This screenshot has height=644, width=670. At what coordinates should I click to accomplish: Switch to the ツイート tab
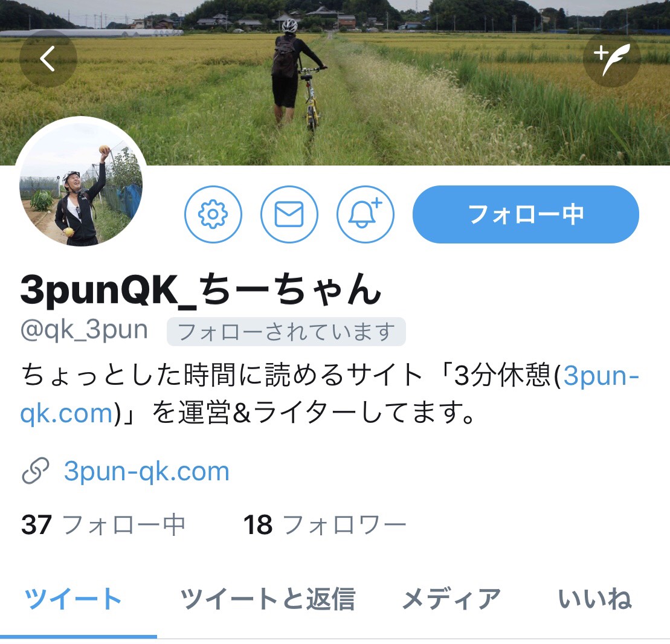click(x=73, y=599)
